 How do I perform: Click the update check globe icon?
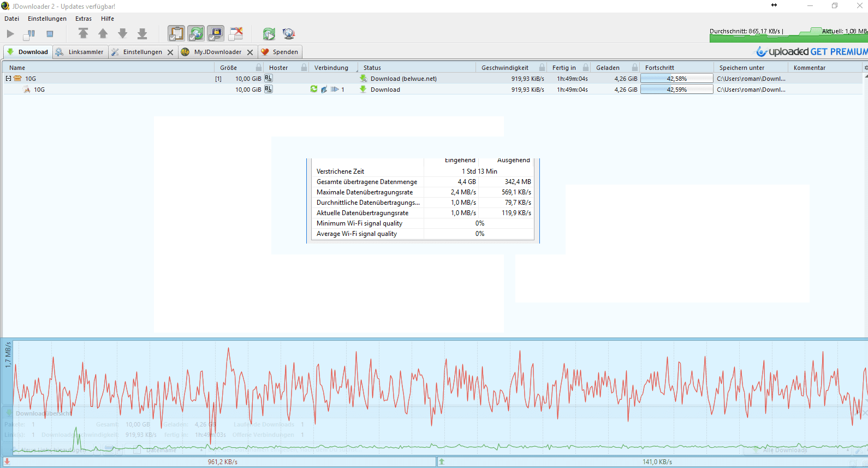click(x=289, y=34)
